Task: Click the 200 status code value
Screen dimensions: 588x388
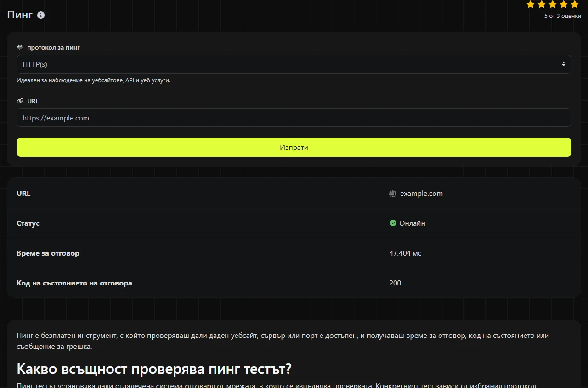Action: 395,283
